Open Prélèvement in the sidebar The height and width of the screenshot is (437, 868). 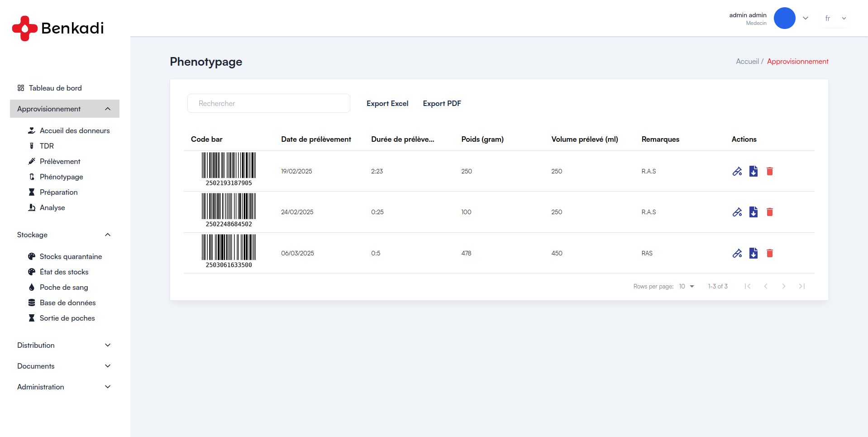(60, 161)
